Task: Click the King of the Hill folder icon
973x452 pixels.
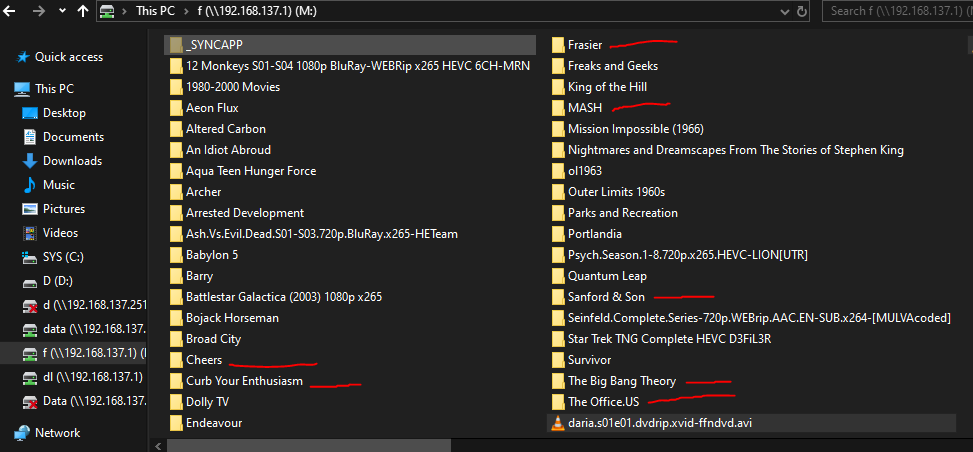Action: pyautogui.click(x=558, y=87)
